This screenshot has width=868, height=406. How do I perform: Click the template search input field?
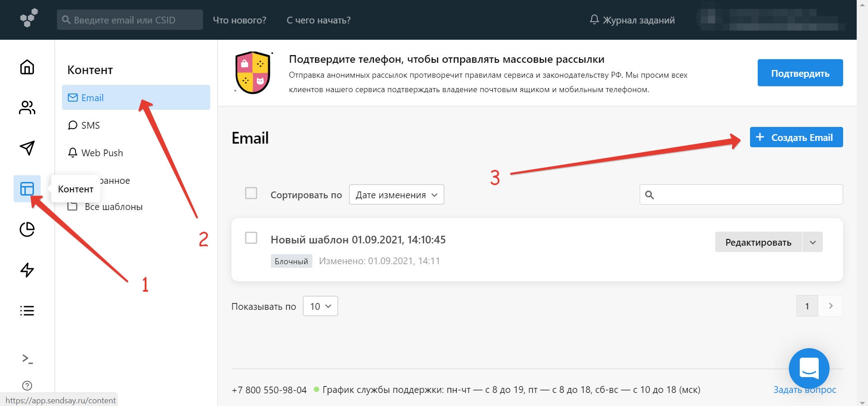(x=746, y=195)
